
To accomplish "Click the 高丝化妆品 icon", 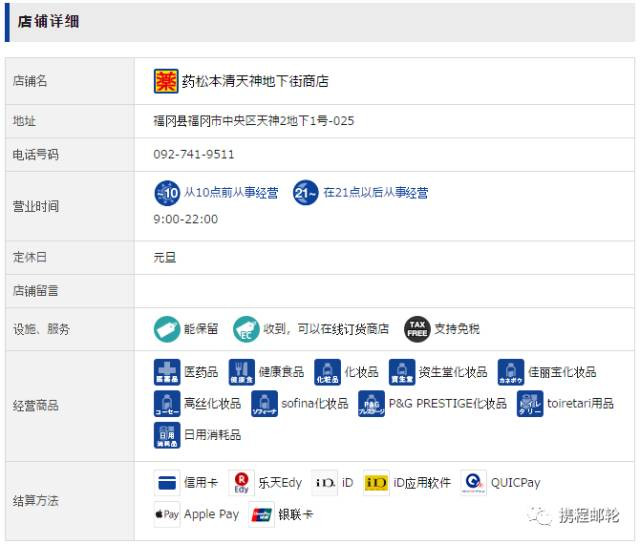I will tap(167, 403).
